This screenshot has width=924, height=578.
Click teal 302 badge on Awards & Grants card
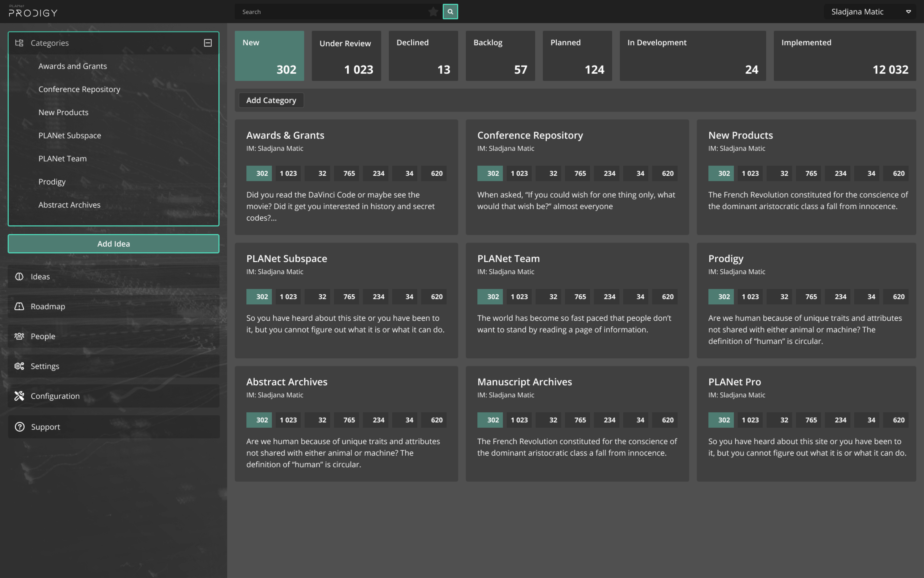click(x=259, y=173)
